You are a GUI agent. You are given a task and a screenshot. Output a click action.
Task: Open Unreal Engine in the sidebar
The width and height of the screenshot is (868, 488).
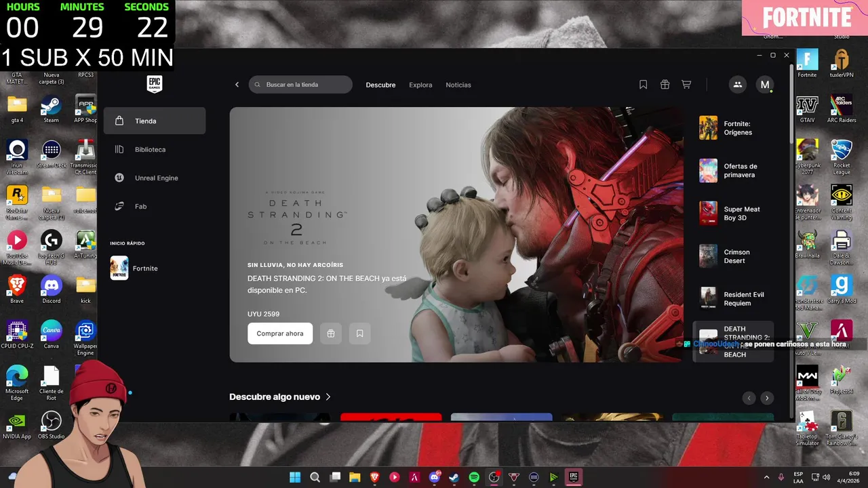click(x=155, y=178)
